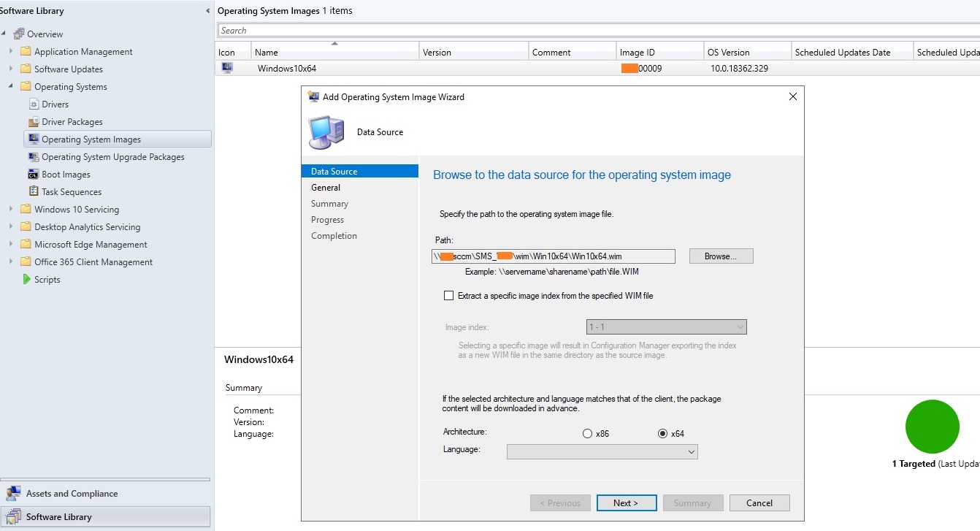980x531 pixels.
Task: Click the Operating System Images icon
Action: click(x=34, y=140)
